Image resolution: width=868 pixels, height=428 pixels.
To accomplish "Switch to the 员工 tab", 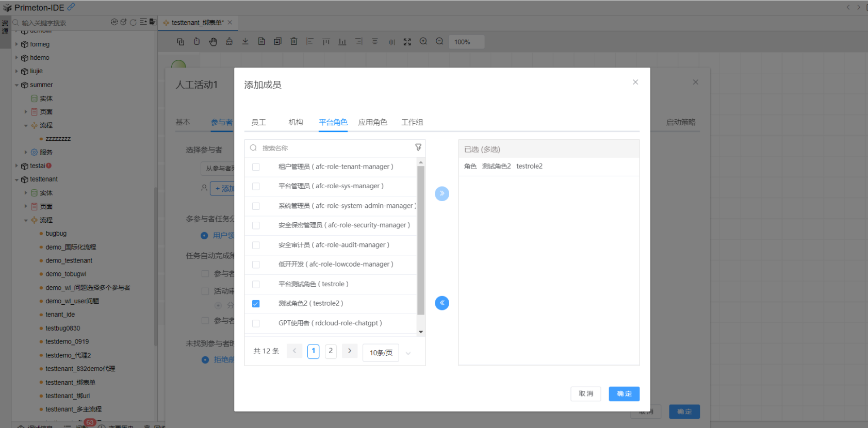I will 258,122.
